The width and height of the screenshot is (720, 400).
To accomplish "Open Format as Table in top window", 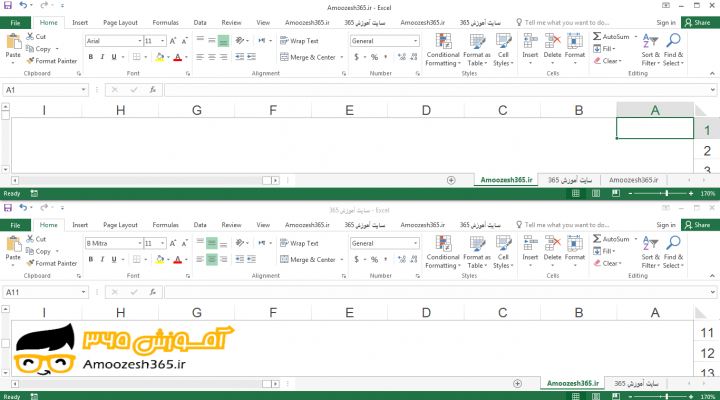I will [477, 50].
